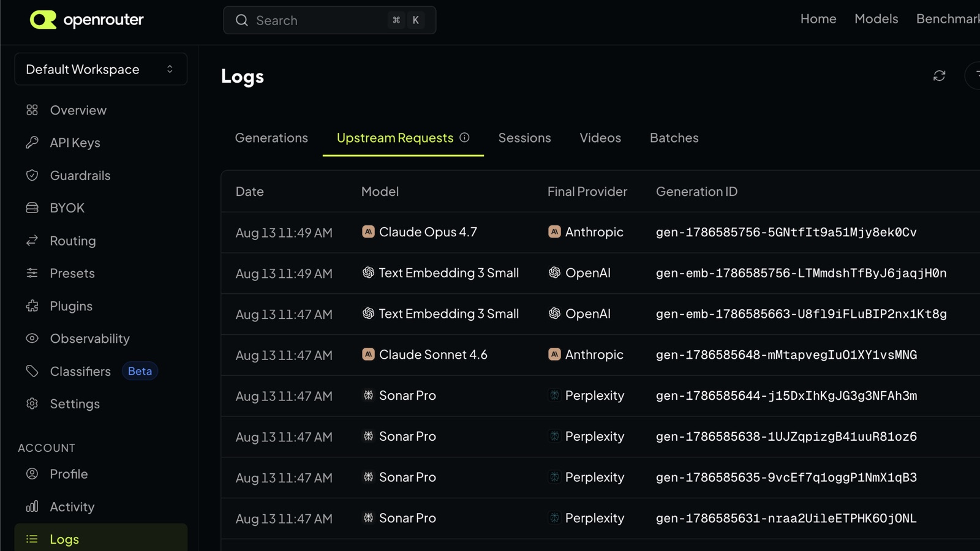Image resolution: width=980 pixels, height=551 pixels.
Task: Click the Settings gear icon
Action: (x=32, y=403)
